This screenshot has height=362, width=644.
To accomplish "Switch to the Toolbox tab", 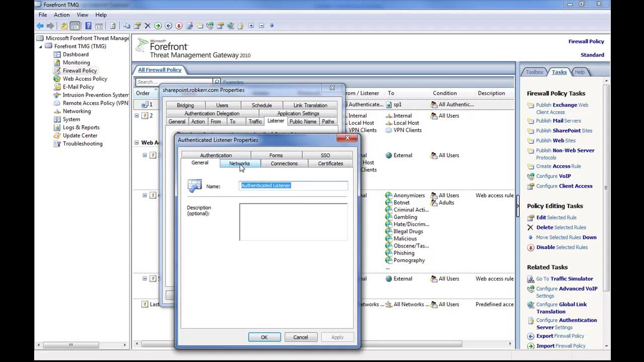I will pos(534,72).
